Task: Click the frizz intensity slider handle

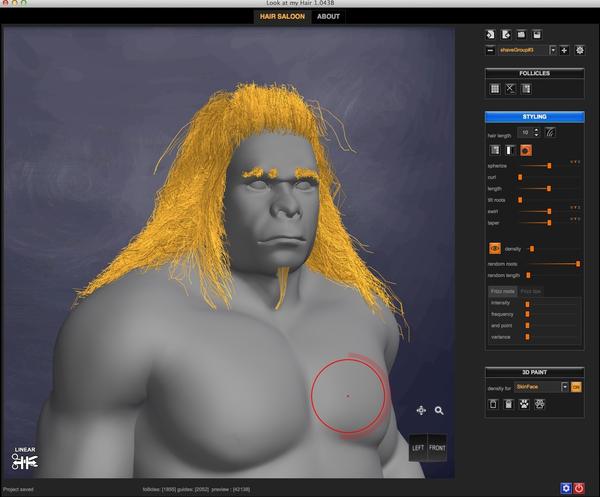Action: [527, 304]
